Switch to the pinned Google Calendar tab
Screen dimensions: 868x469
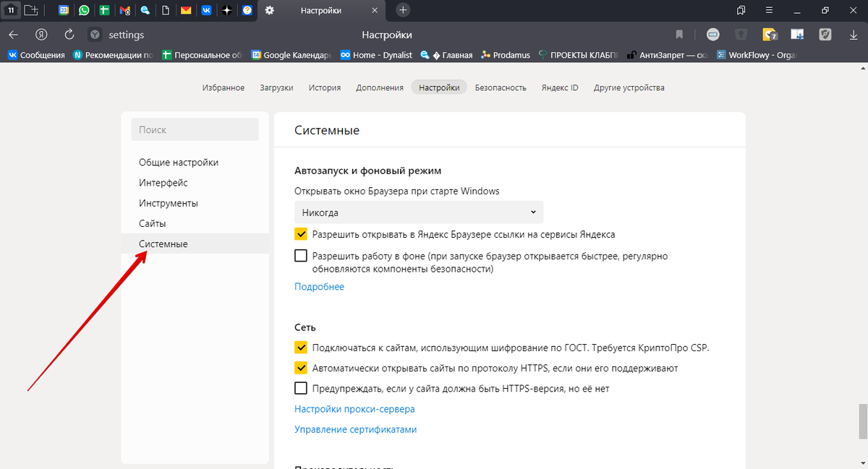[64, 10]
